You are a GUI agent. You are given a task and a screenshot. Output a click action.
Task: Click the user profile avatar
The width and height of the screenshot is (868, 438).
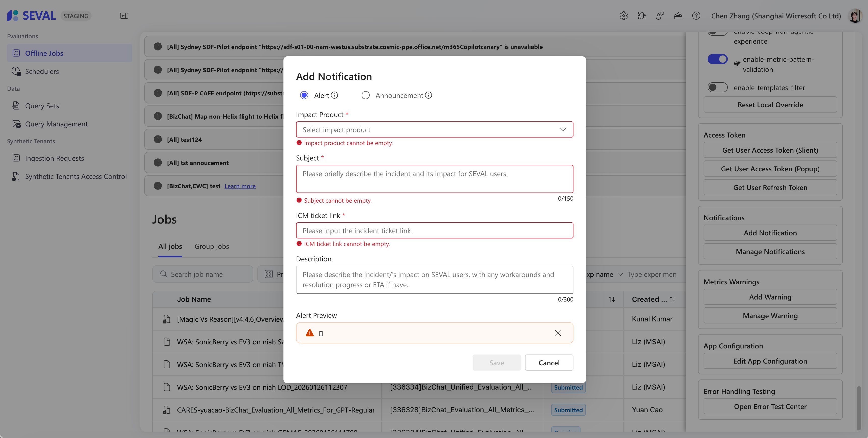855,16
